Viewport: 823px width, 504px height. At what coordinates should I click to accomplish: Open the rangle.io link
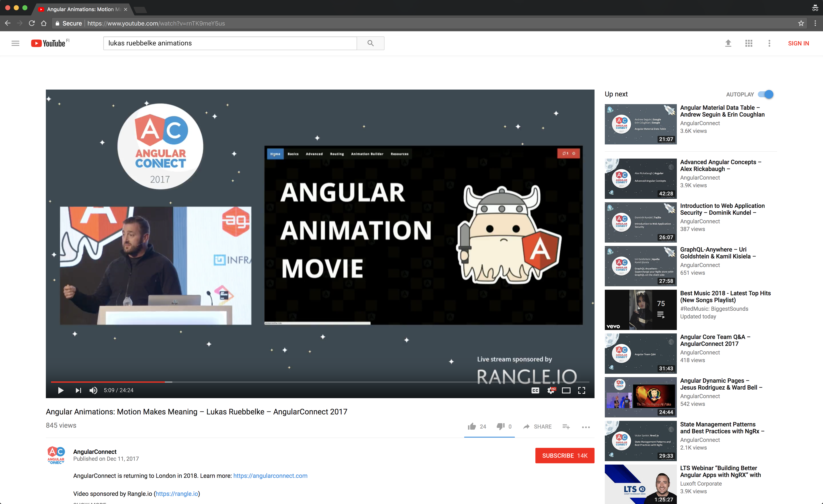177,494
